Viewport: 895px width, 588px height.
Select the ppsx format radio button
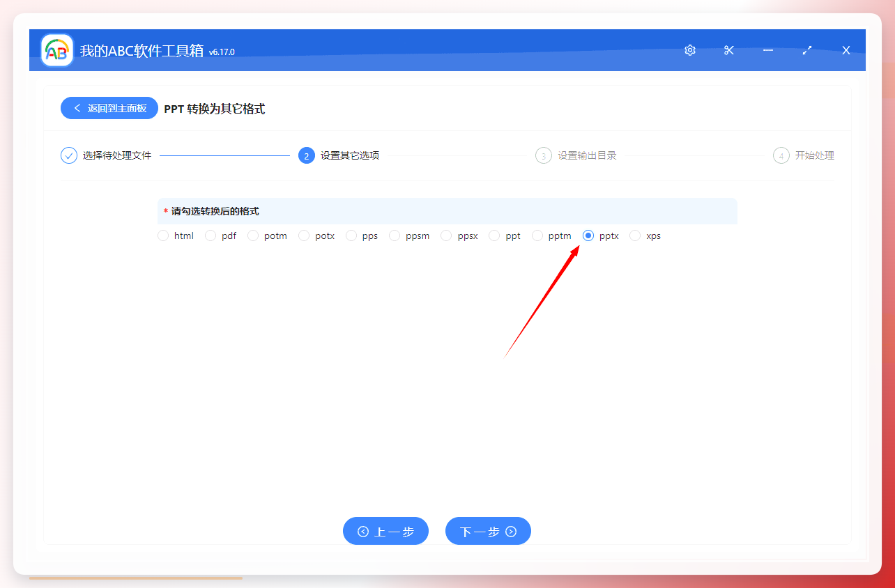coord(447,235)
